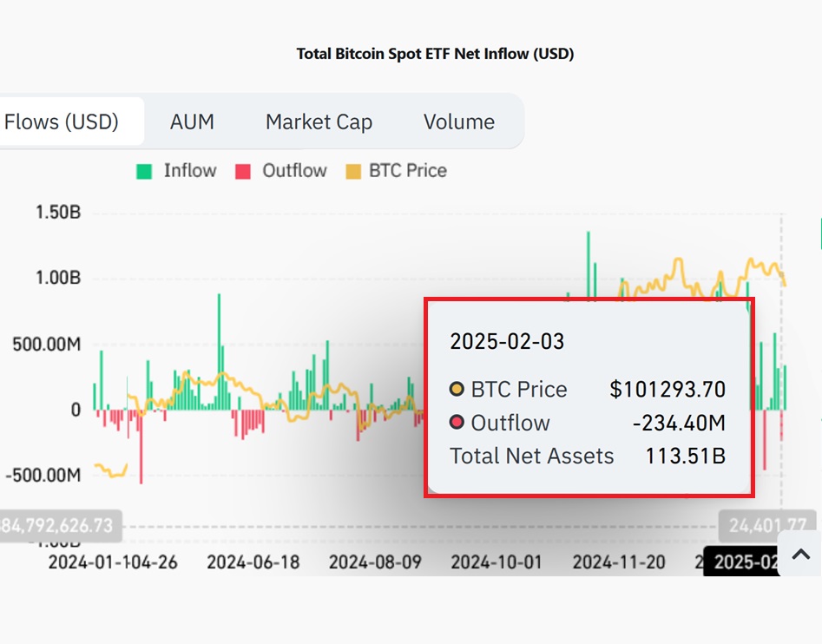Click the red Outflow dot in the tooltip

[x=457, y=423]
